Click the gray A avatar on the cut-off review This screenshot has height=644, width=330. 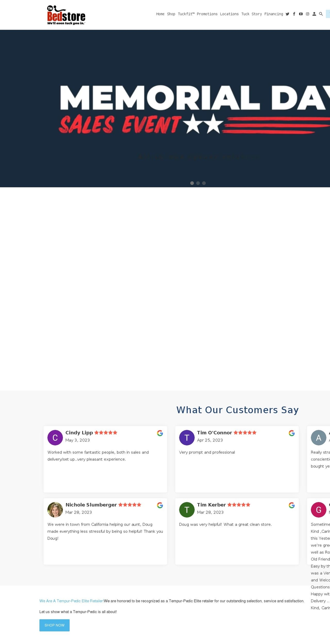(x=319, y=438)
